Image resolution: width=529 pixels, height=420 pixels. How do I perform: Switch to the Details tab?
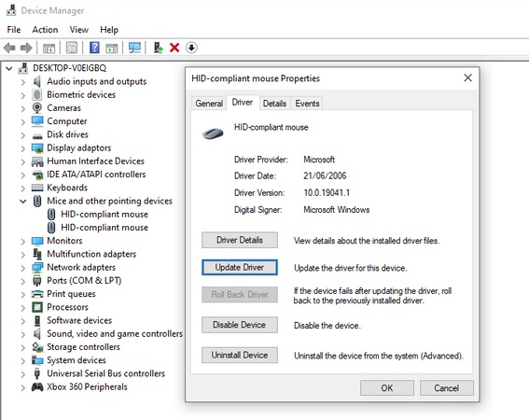(x=274, y=104)
